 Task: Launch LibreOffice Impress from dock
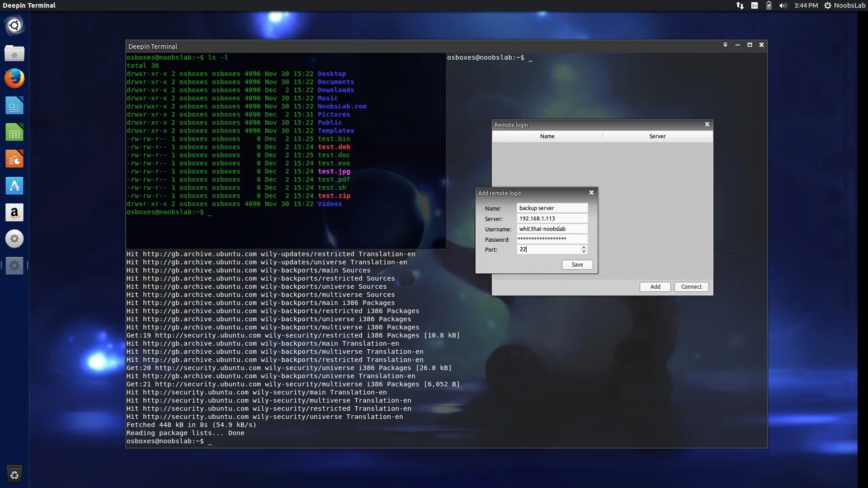point(14,159)
